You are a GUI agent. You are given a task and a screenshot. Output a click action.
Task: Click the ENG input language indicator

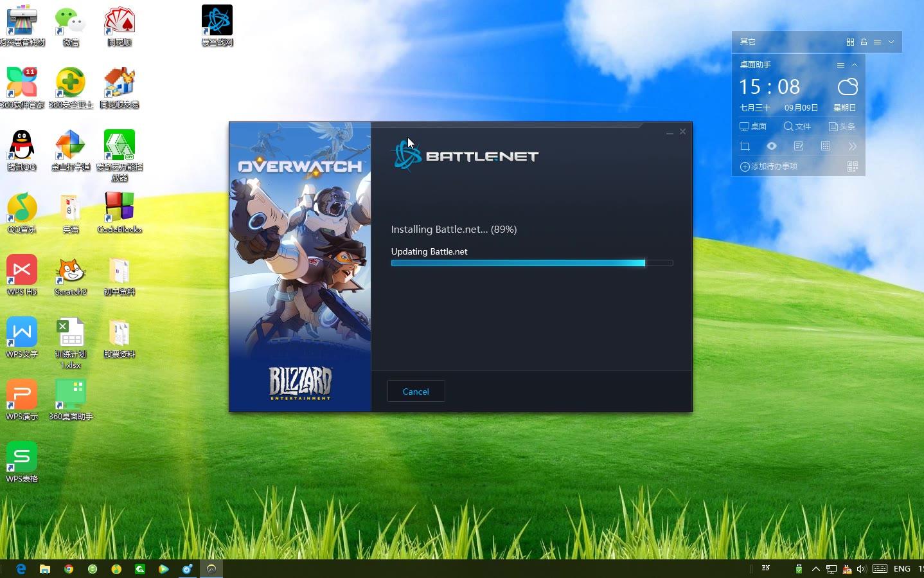(902, 569)
